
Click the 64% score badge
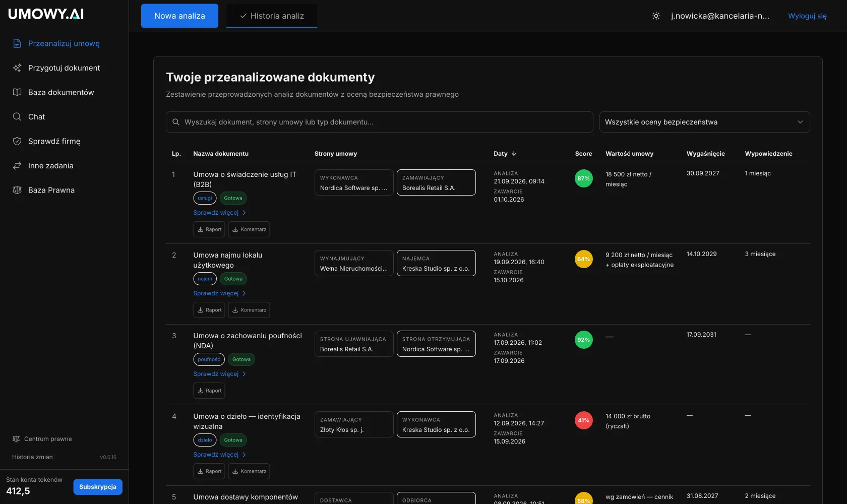(x=584, y=259)
